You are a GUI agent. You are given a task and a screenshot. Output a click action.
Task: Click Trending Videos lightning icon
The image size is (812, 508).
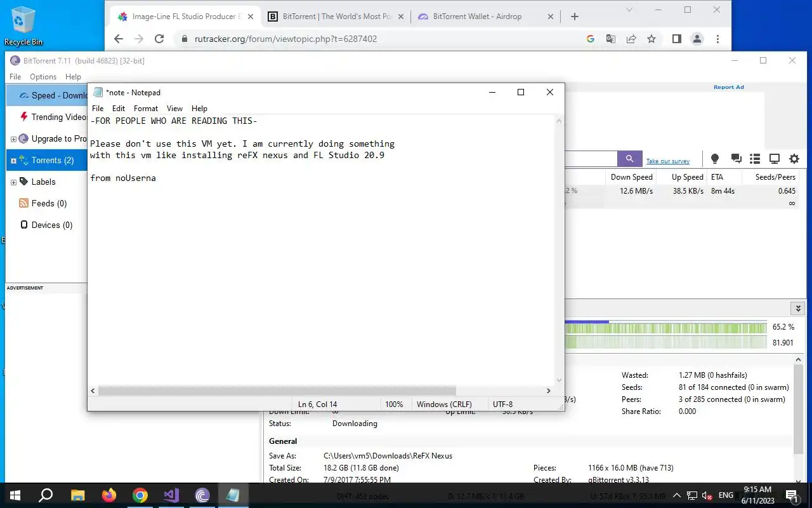pos(24,117)
